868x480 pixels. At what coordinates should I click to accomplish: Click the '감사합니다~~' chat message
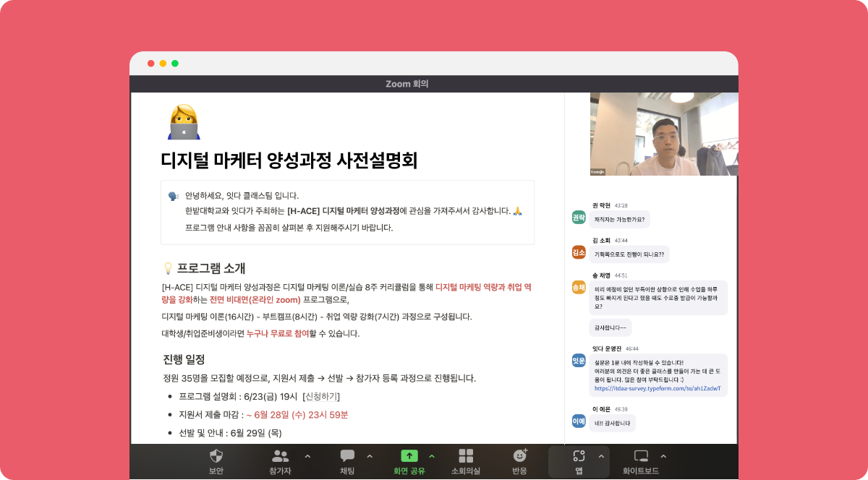(610, 327)
